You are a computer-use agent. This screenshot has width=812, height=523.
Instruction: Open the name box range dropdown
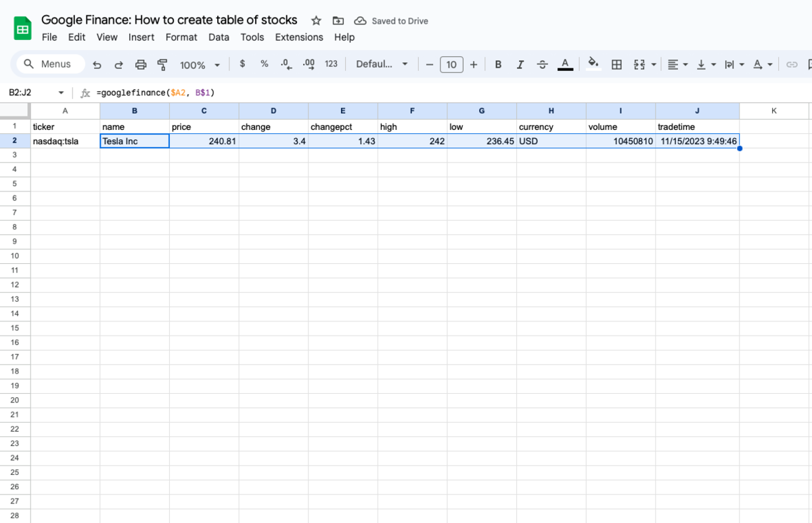[61, 93]
